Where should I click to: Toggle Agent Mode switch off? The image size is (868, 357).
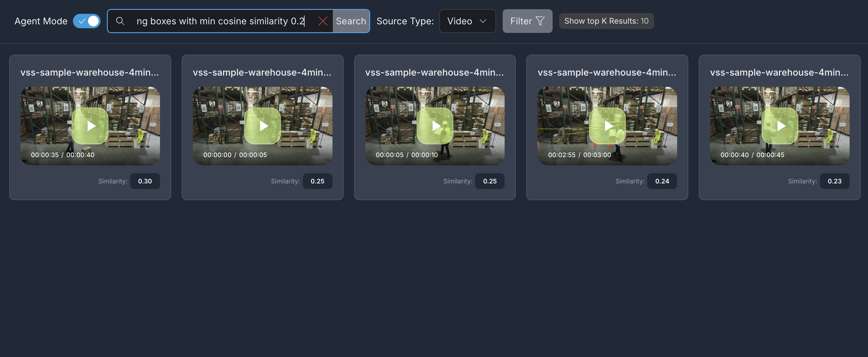tap(87, 21)
